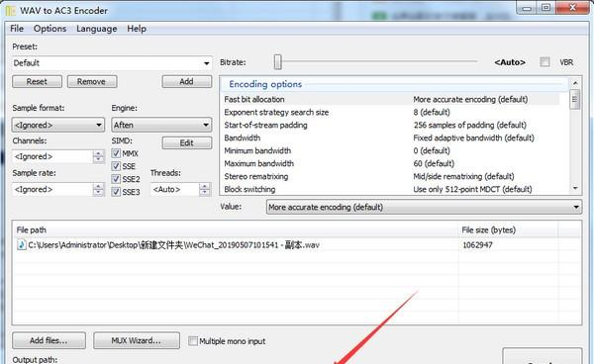Click the Sample rate value field
The image size is (594, 364).
[52, 190]
